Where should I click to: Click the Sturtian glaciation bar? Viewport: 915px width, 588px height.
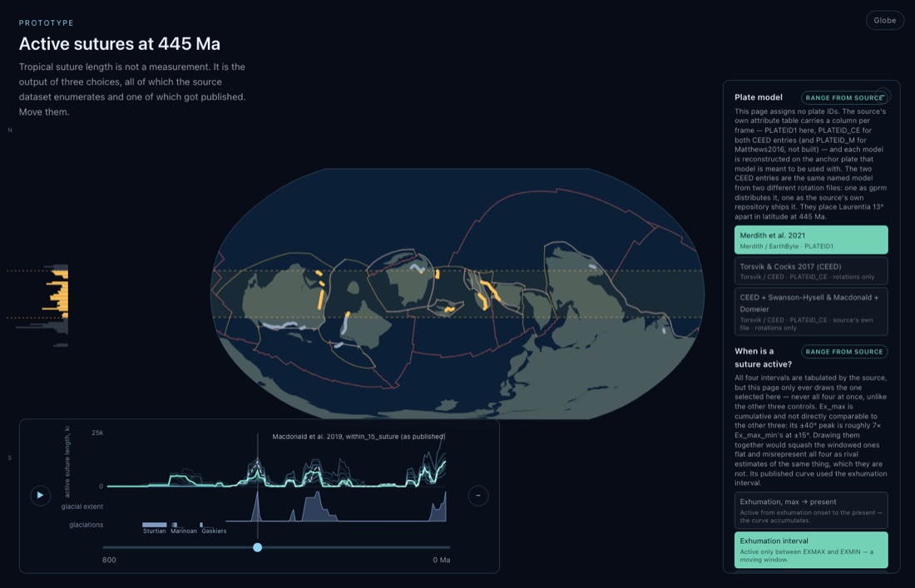[155, 525]
